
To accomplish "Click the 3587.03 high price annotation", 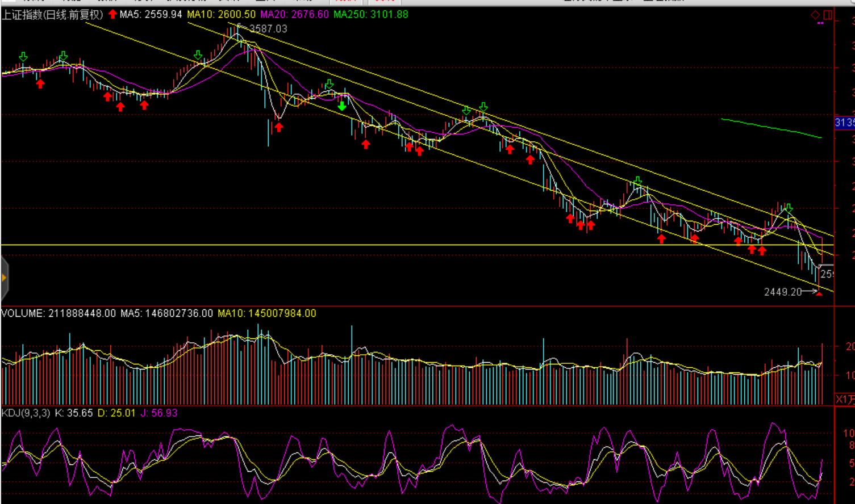I will pos(268,28).
